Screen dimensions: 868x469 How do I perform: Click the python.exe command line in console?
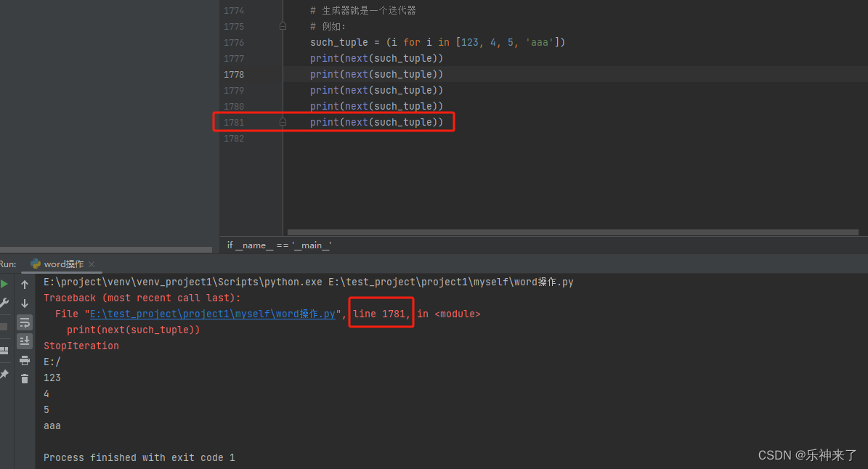coord(308,282)
